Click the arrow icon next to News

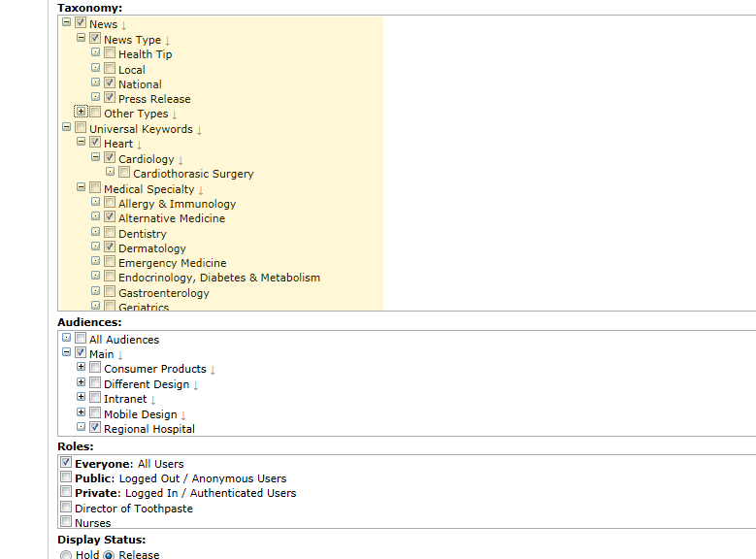124,24
